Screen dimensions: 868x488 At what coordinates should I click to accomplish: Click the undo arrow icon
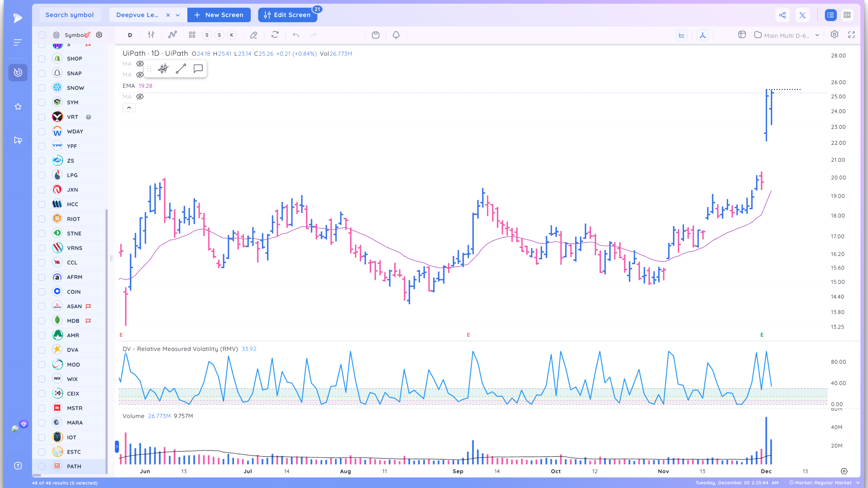pos(296,35)
